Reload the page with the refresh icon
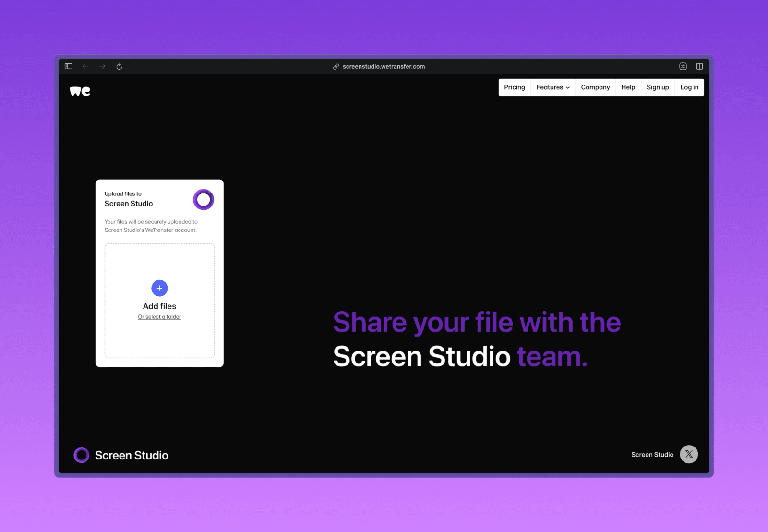 [x=120, y=66]
